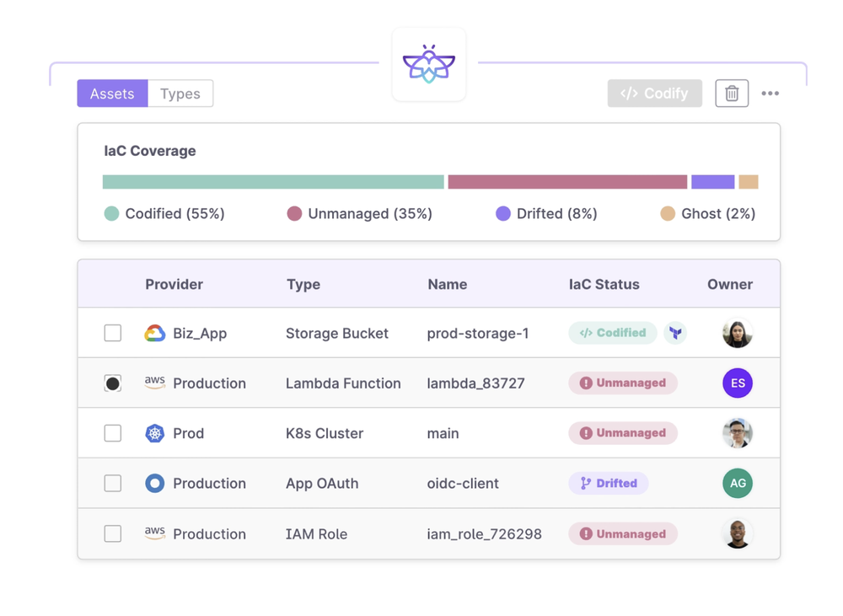The image size is (843, 616).
Task: Tick the iam_role_726298 row checkbox
Action: (x=113, y=533)
